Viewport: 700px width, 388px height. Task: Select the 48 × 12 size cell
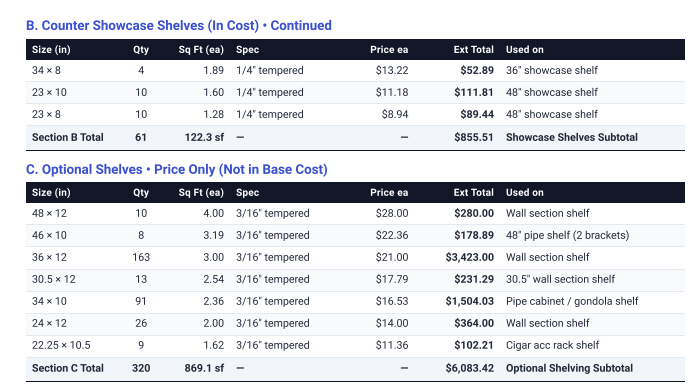tap(50, 213)
